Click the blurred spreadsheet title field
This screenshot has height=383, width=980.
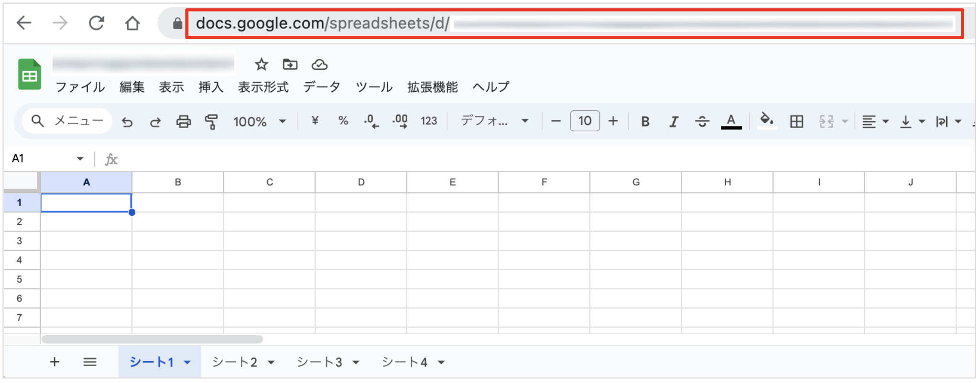tap(143, 63)
